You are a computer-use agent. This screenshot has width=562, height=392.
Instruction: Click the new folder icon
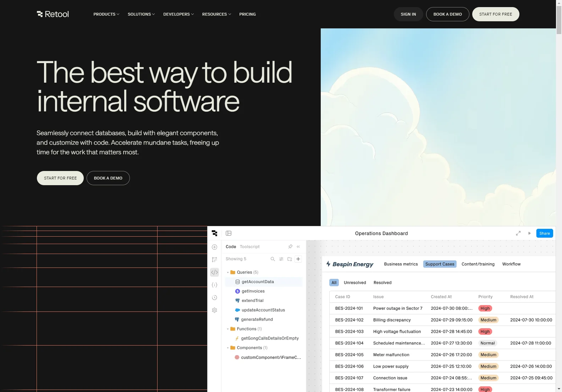point(290,259)
